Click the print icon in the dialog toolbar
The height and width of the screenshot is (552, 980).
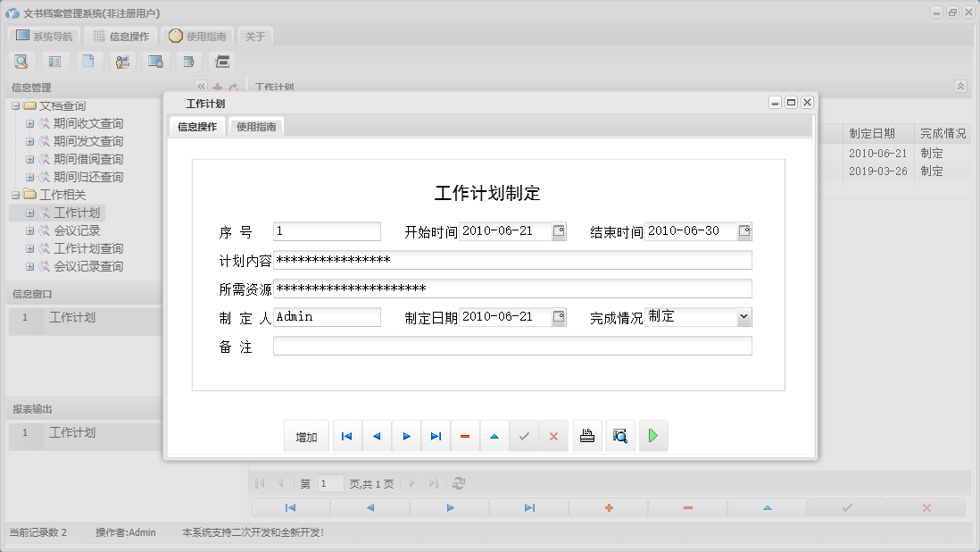coord(587,436)
